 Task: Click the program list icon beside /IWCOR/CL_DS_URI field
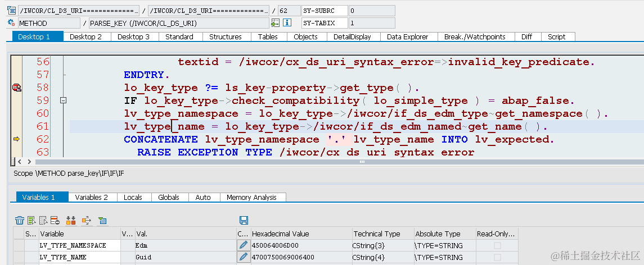click(11, 10)
